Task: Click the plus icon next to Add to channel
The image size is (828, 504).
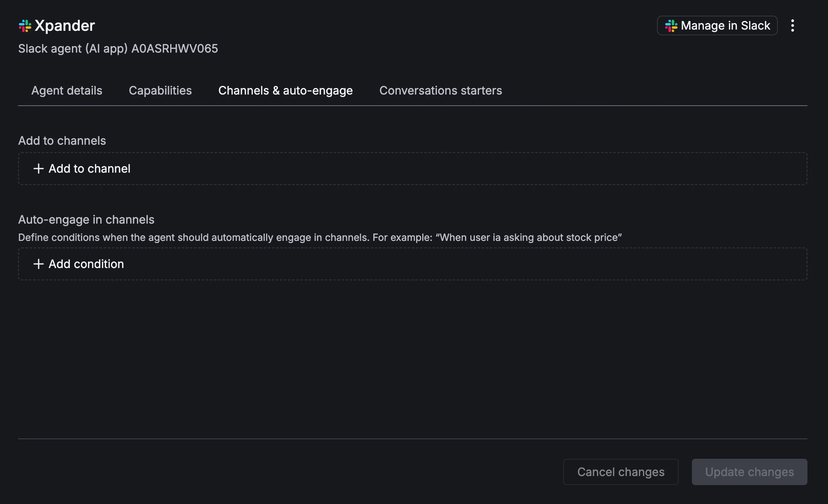Action: pos(38,169)
